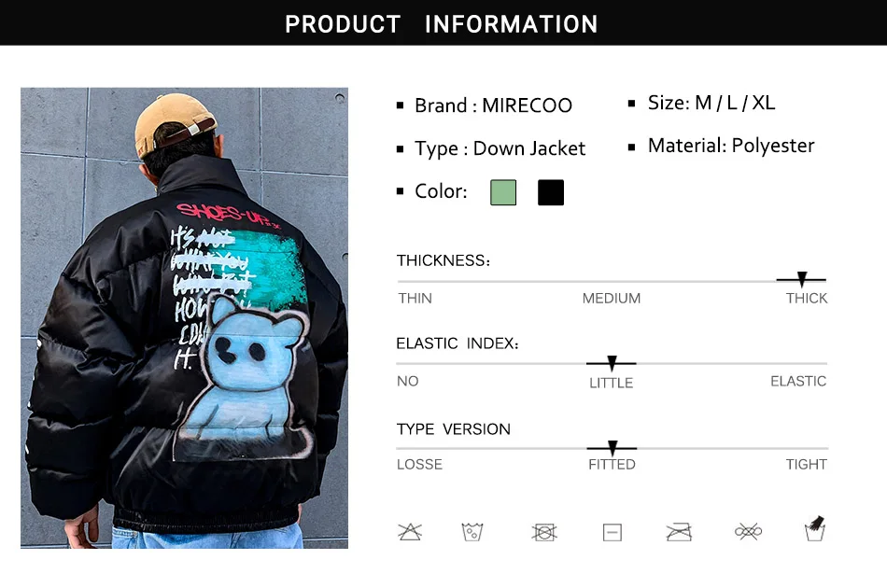Click the wash-tub with dots care icon
The width and height of the screenshot is (887, 588).
[472, 532]
